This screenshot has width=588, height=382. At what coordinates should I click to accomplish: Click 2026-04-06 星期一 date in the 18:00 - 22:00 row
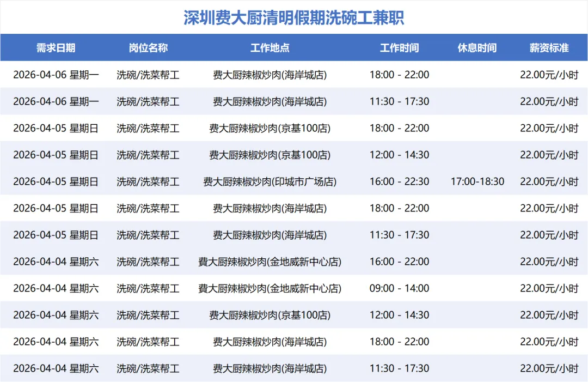click(x=56, y=75)
